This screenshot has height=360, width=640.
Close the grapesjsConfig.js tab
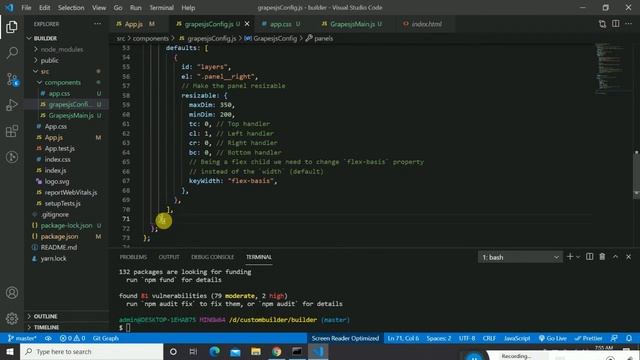coord(247,24)
